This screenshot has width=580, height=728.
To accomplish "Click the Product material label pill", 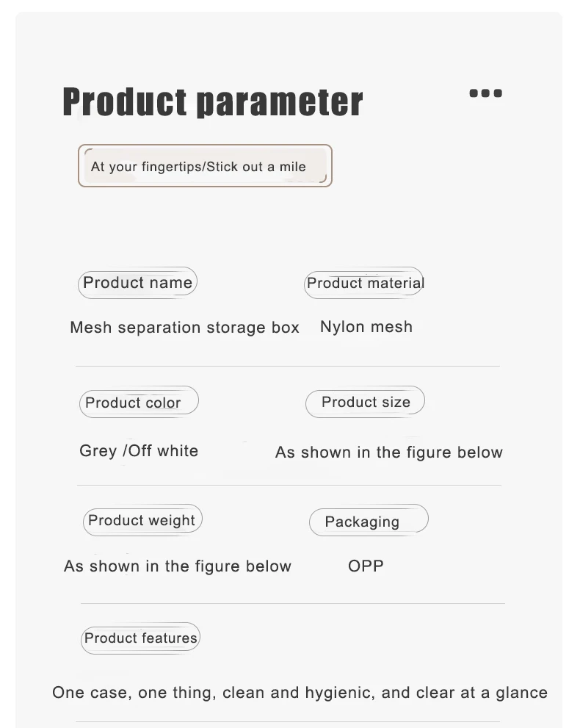I will point(365,283).
